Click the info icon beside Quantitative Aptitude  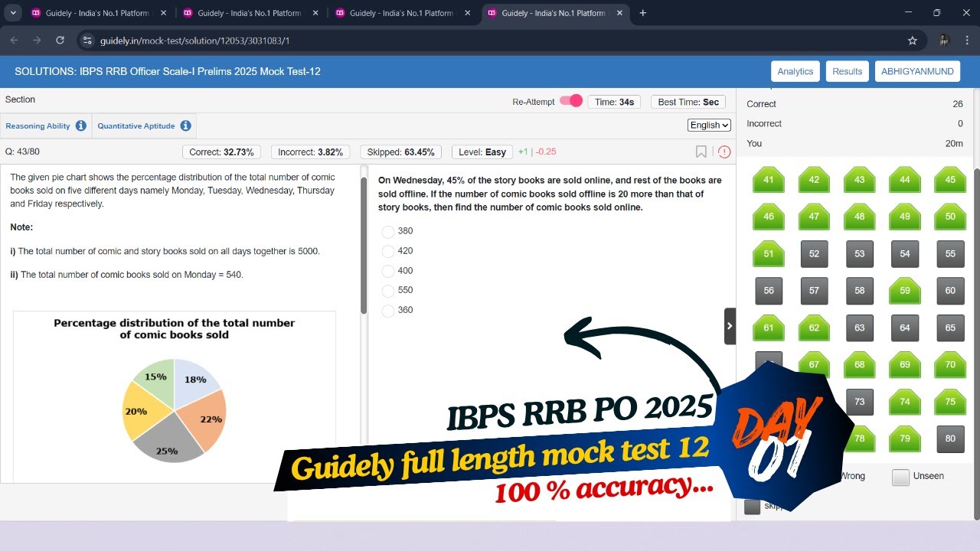click(x=185, y=126)
